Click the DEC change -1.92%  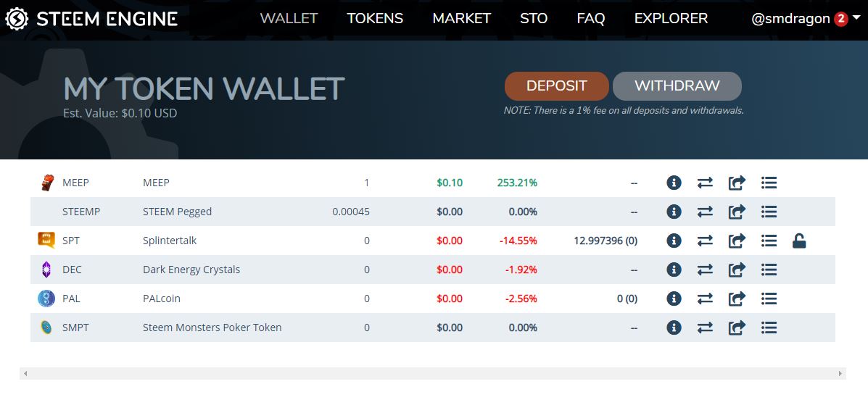521,270
